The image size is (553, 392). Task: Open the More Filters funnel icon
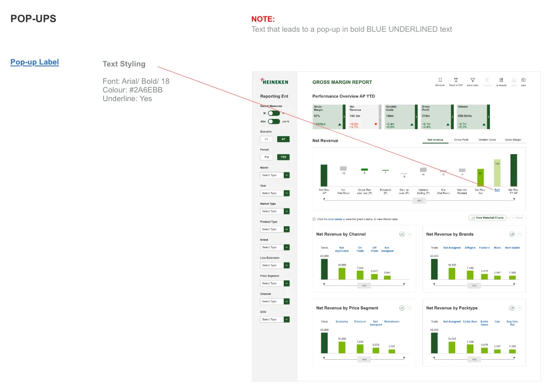[473, 80]
